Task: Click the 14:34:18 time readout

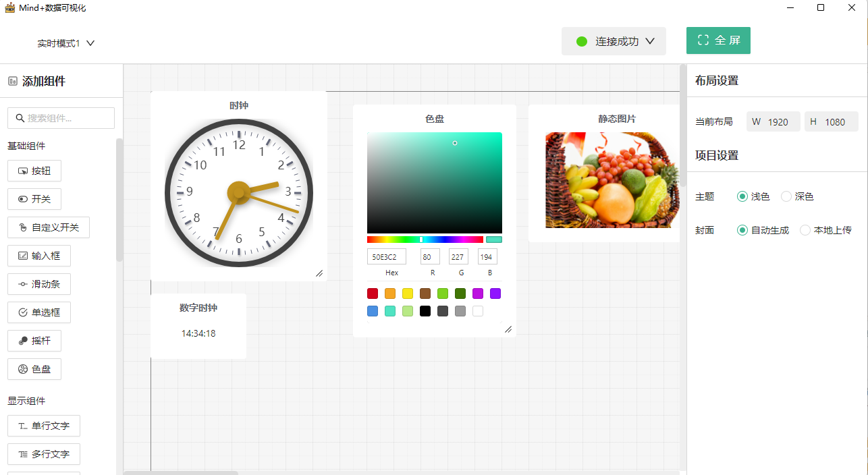Action: pyautogui.click(x=198, y=333)
